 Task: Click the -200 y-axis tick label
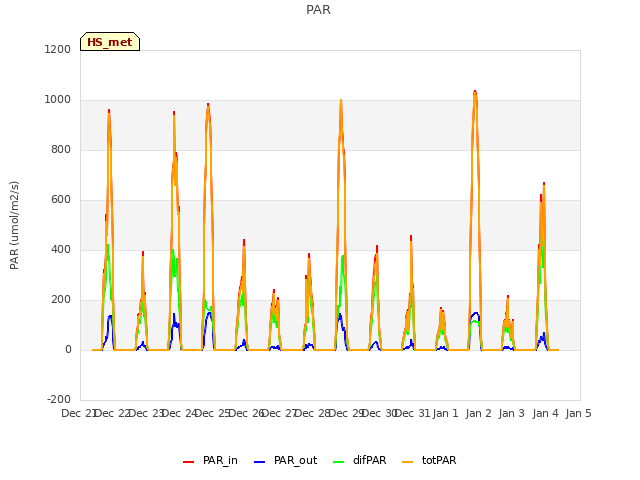[x=59, y=399]
